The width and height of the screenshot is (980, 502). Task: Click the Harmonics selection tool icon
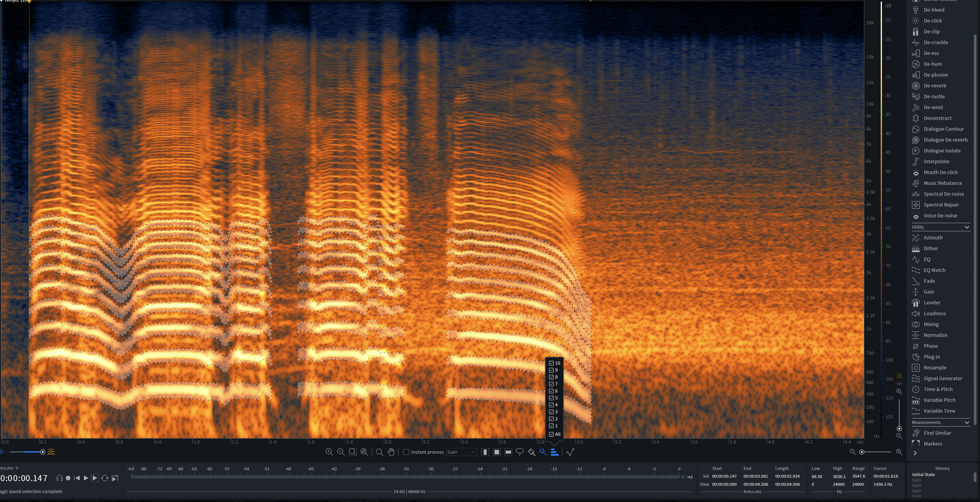(555, 452)
